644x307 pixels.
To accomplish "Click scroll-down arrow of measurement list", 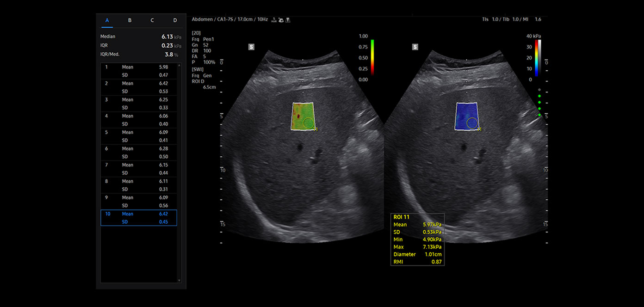I will 179,280.
